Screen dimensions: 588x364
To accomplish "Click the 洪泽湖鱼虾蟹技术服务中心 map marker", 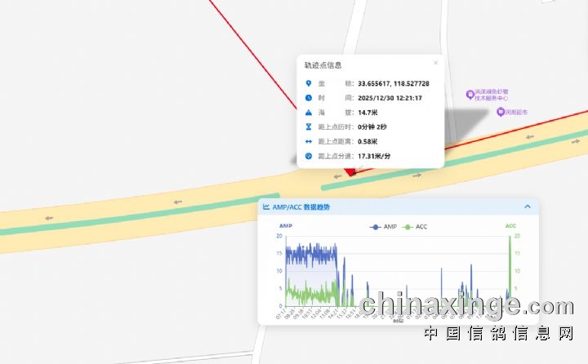I will point(470,94).
